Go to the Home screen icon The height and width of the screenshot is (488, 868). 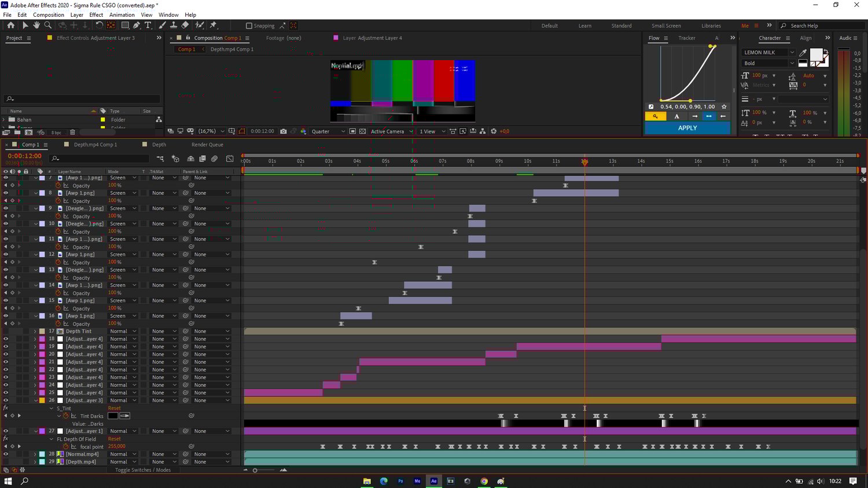click(10, 25)
